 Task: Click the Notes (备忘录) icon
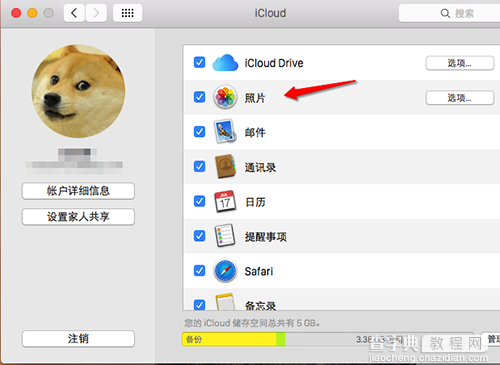225,302
